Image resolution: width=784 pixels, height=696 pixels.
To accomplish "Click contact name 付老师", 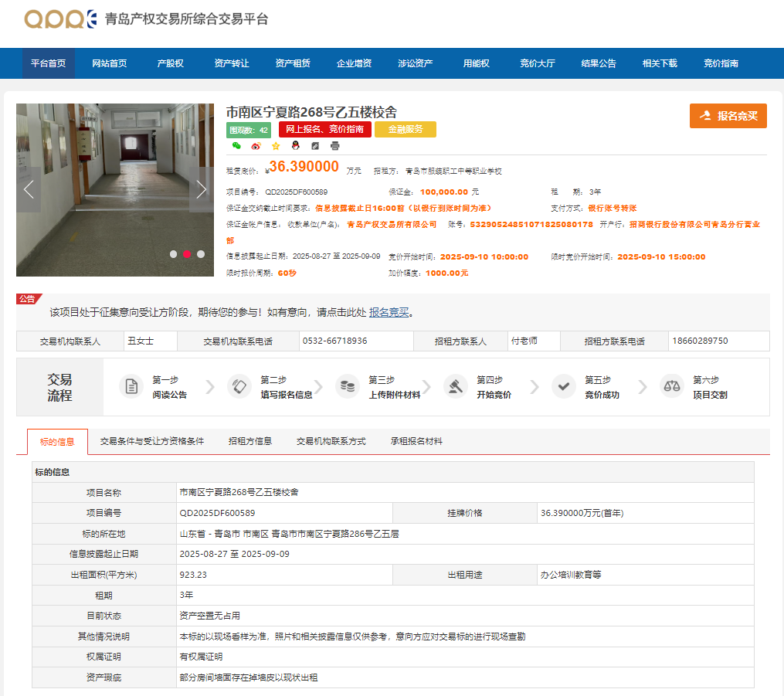I will (524, 341).
